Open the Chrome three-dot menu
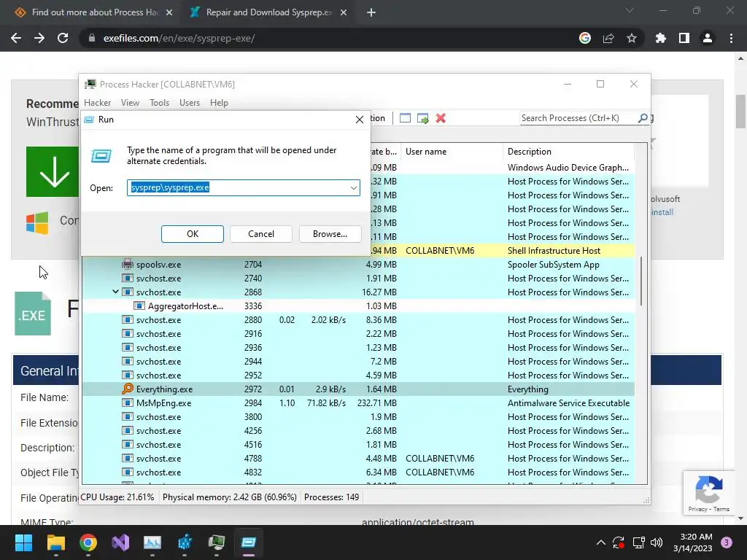Image resolution: width=747 pixels, height=560 pixels. [731, 38]
